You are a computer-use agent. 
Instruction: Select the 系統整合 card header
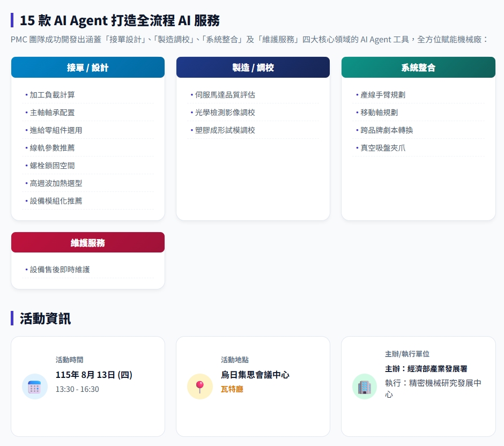coord(418,68)
